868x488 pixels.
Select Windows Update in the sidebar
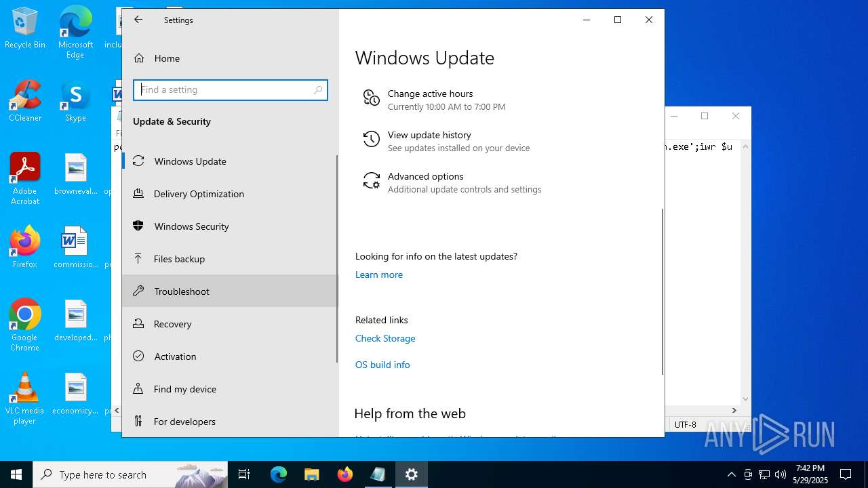pyautogui.click(x=230, y=161)
